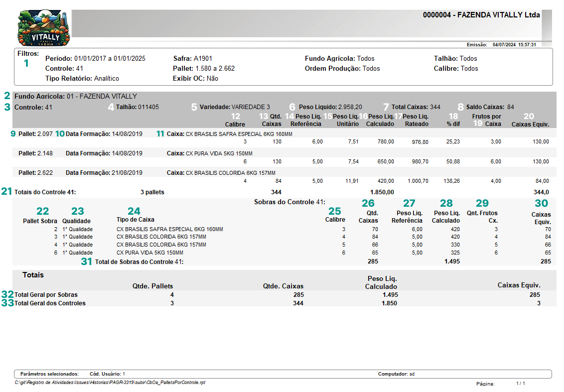Image resolution: width=564 pixels, height=392 pixels.
Task: Click the Total Geral dos Controles row label
Action: click(x=50, y=303)
